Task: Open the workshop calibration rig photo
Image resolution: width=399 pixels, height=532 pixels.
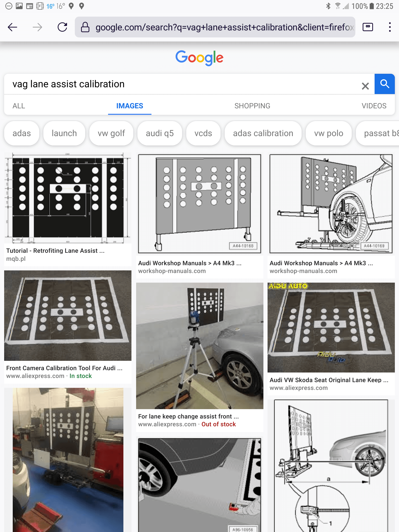Action: (x=68, y=460)
